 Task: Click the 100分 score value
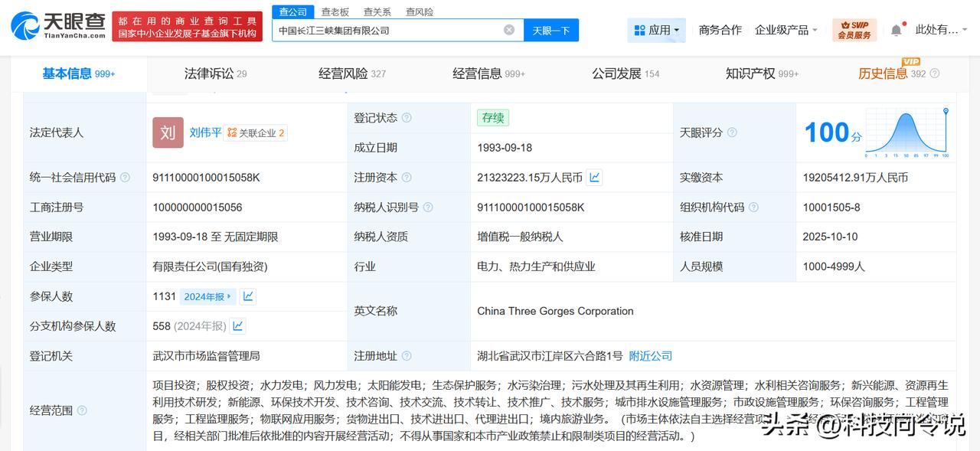(832, 133)
